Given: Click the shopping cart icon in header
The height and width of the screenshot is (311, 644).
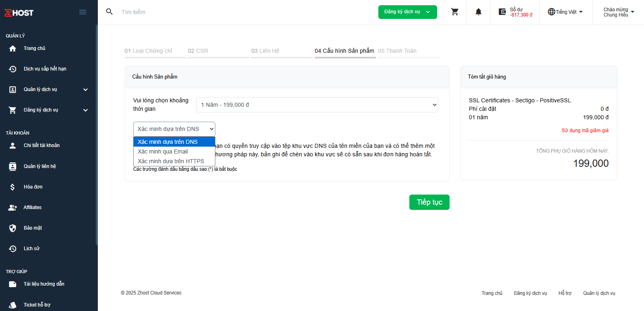Looking at the screenshot, I should pos(455,12).
